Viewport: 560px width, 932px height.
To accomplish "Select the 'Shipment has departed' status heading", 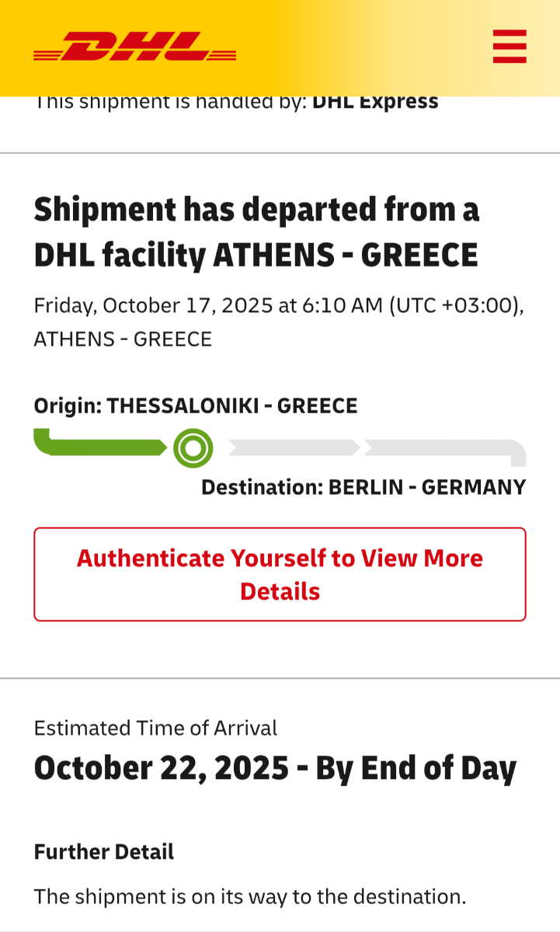I will coord(256,231).
